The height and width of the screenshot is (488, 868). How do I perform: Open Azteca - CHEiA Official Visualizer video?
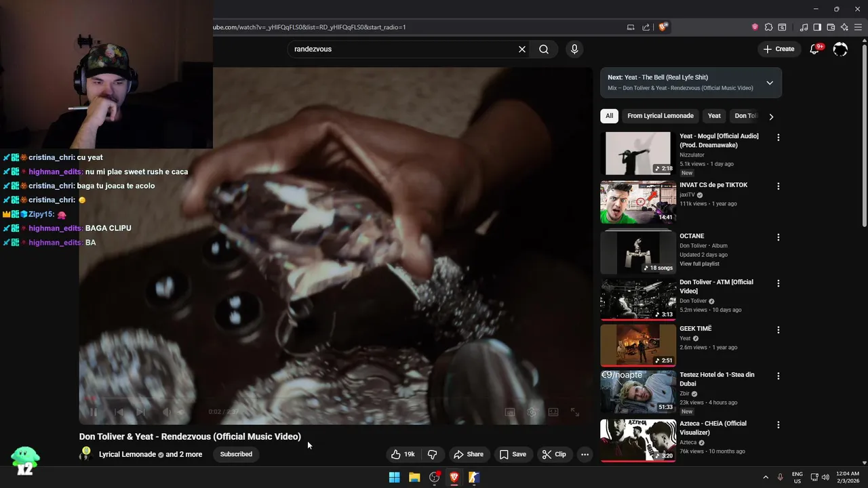[x=713, y=428]
